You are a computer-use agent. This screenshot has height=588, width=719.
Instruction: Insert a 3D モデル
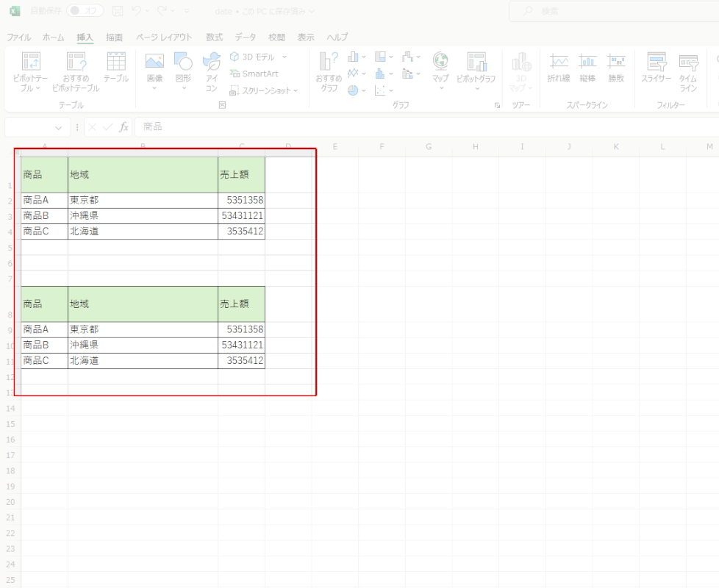click(x=253, y=57)
